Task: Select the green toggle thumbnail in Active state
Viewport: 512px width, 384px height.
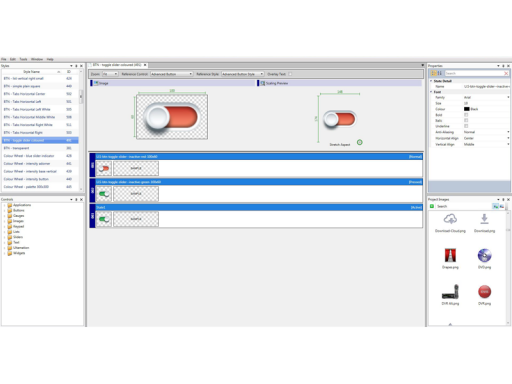Action: 104,219
